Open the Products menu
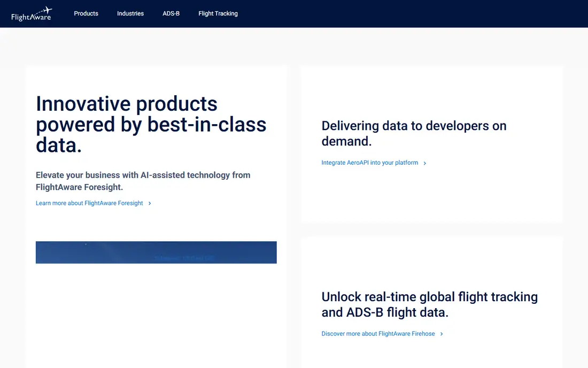Image resolution: width=588 pixels, height=368 pixels. tap(86, 13)
